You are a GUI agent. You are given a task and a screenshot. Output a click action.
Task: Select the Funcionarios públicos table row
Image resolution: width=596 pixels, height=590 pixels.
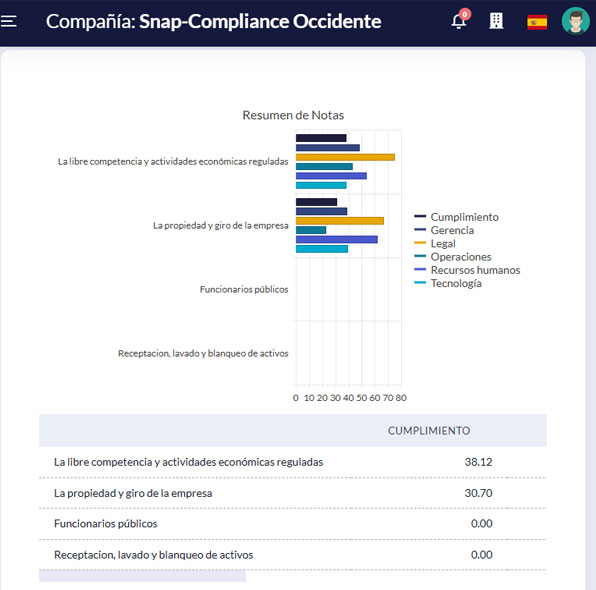pos(293,524)
